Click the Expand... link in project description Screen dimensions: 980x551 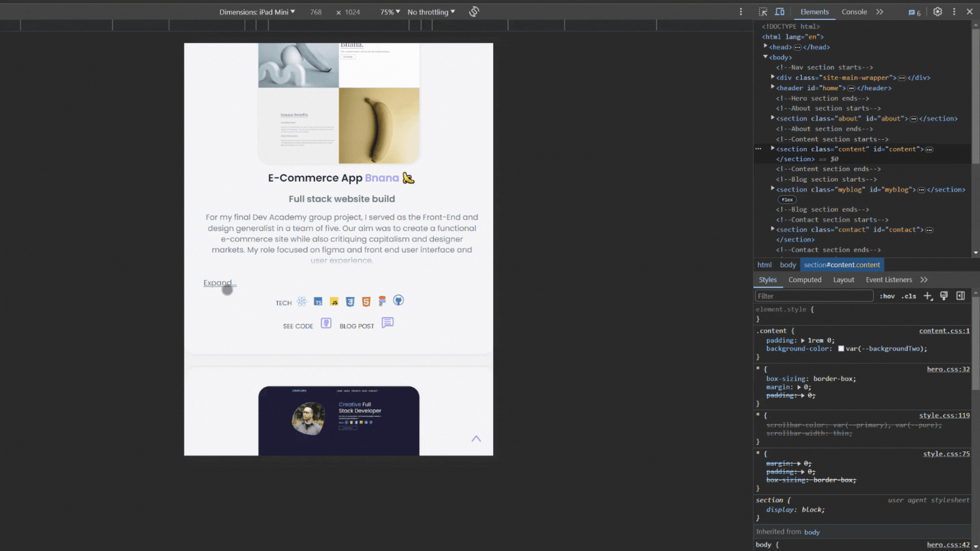219,283
